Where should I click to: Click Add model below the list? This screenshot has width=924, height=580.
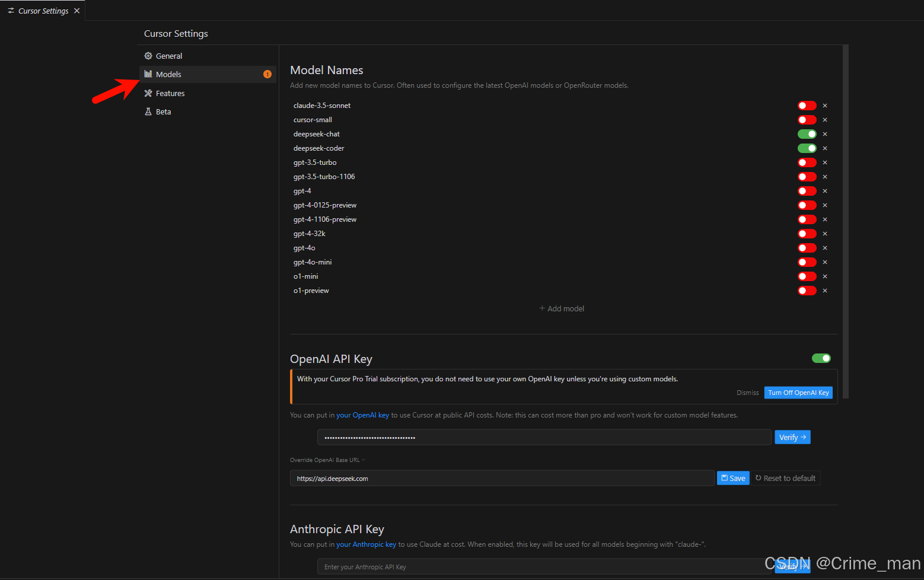[562, 308]
